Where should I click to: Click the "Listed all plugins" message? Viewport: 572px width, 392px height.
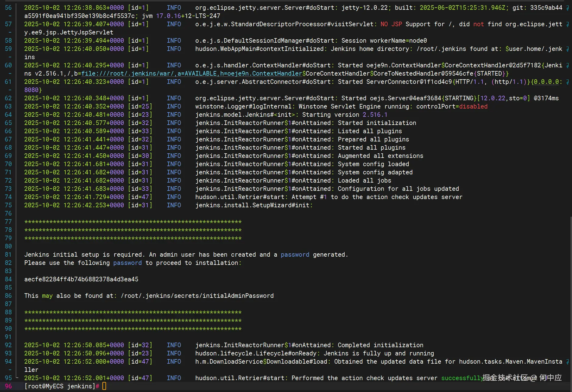pos(370,131)
